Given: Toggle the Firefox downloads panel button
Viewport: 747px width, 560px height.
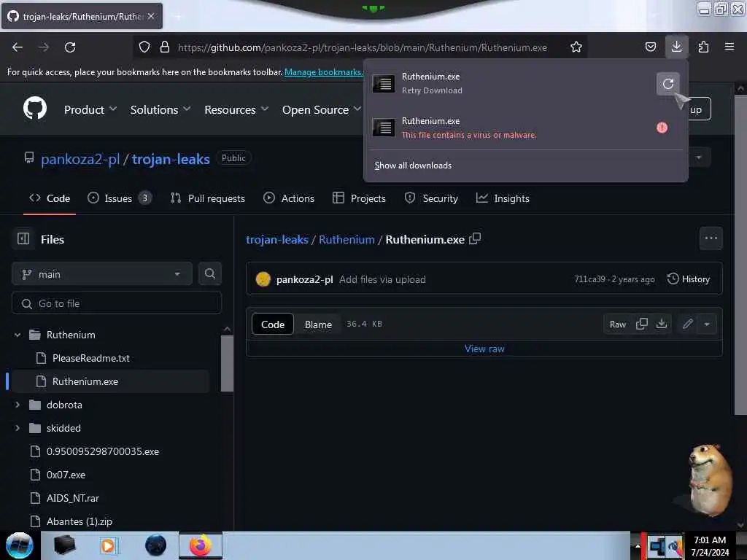Looking at the screenshot, I should pyautogui.click(x=676, y=47).
